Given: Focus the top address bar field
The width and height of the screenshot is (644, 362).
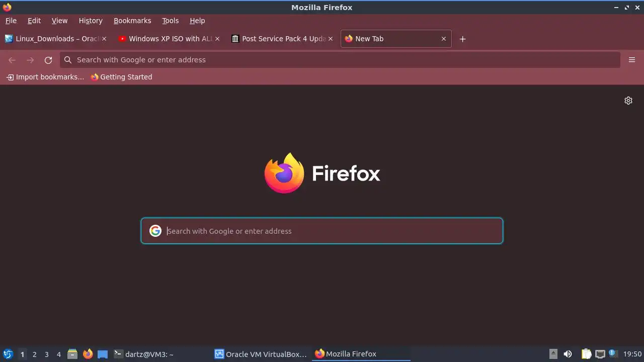Looking at the screenshot, I should point(340,60).
